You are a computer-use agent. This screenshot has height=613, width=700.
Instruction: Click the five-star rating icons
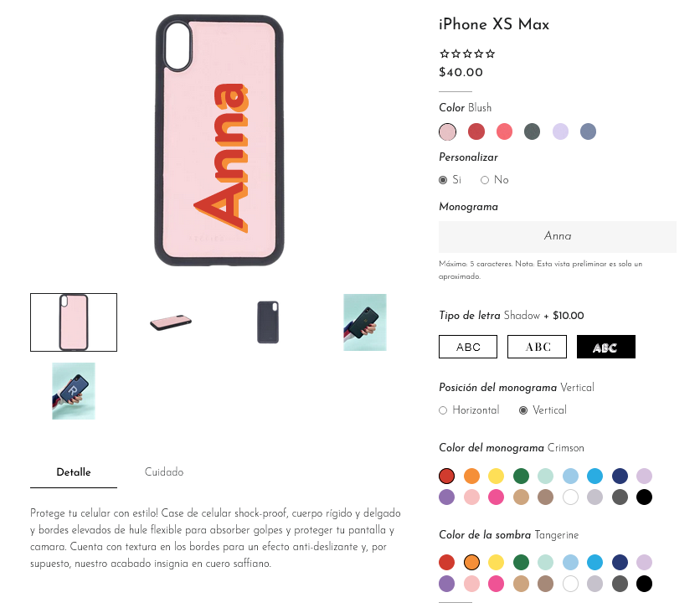(467, 54)
